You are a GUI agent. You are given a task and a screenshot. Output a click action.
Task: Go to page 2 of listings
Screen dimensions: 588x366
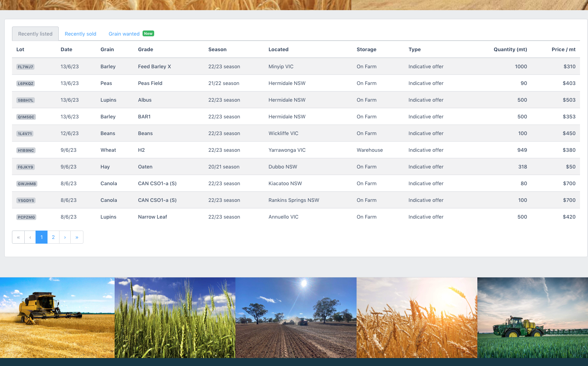click(x=53, y=237)
